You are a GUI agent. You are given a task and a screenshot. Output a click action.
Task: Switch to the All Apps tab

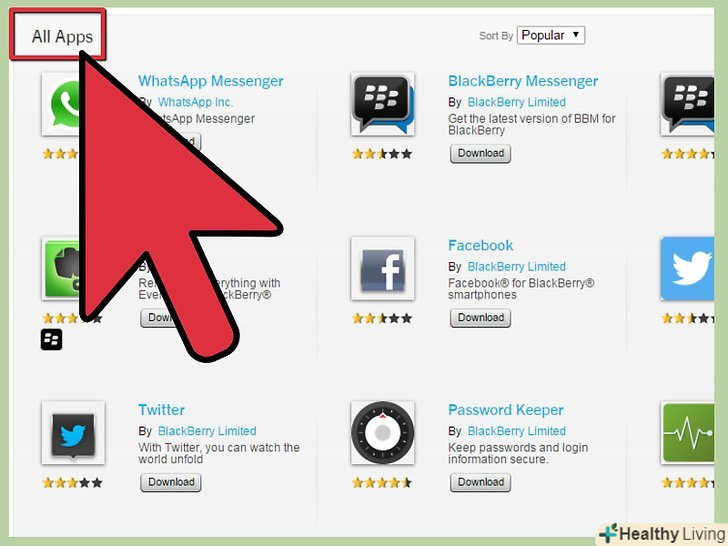tap(62, 37)
